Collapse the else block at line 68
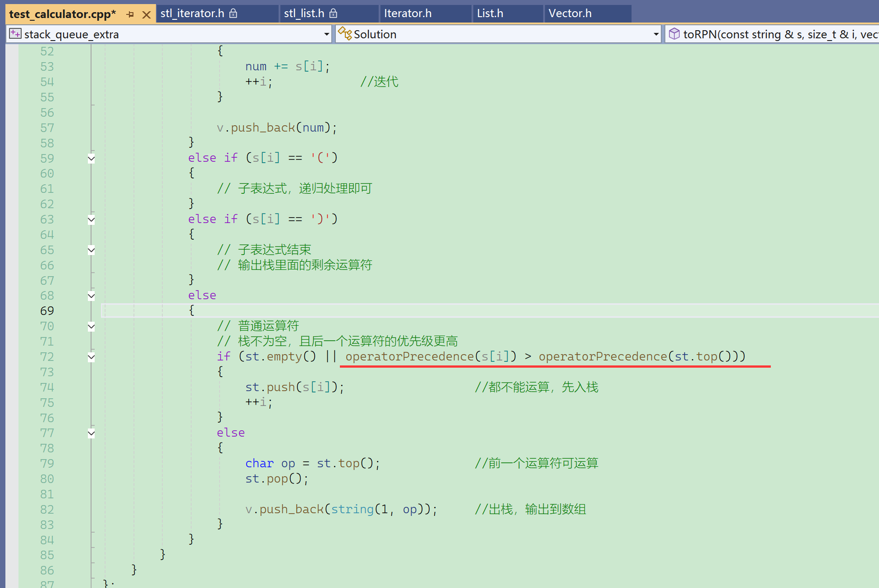The width and height of the screenshot is (879, 588). [x=92, y=296]
